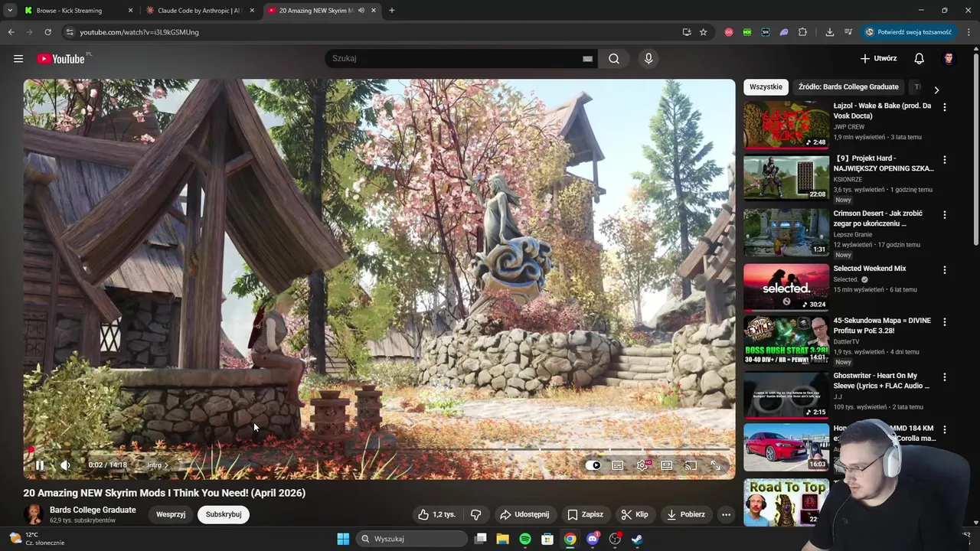Open options for Projekt Hard video
The width and height of the screenshot is (980, 551).
click(x=944, y=160)
